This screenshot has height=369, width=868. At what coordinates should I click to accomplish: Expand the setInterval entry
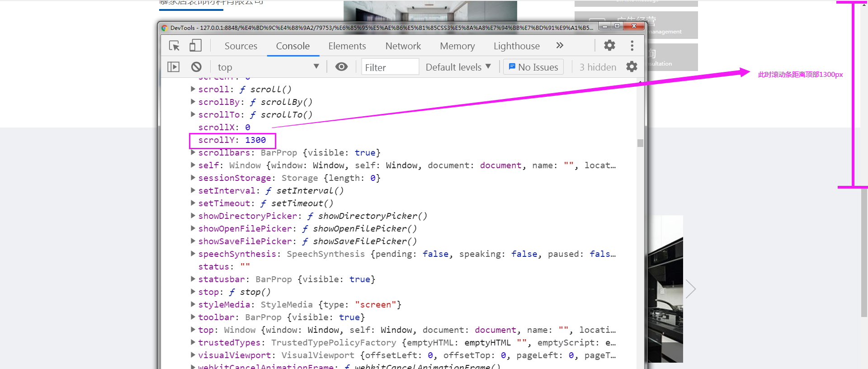coord(193,190)
